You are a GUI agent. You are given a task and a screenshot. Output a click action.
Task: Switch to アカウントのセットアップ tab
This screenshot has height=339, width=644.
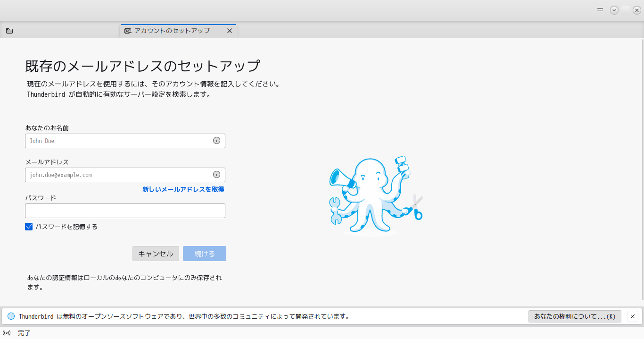[x=179, y=31]
